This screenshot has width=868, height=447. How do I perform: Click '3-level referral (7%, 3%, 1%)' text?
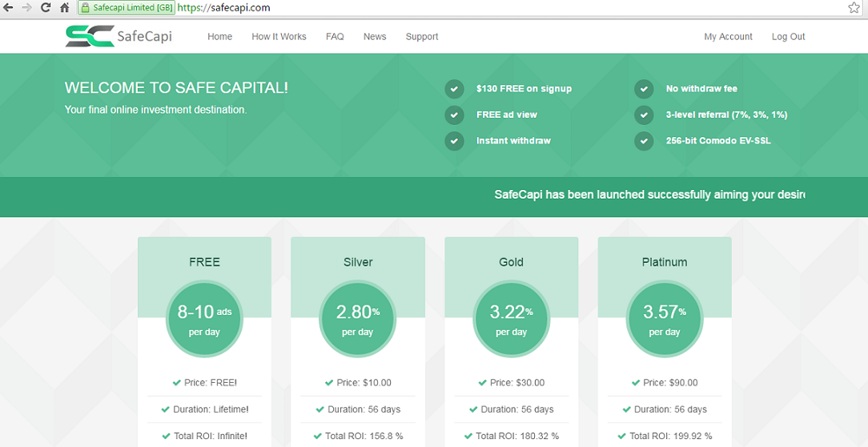tap(726, 115)
